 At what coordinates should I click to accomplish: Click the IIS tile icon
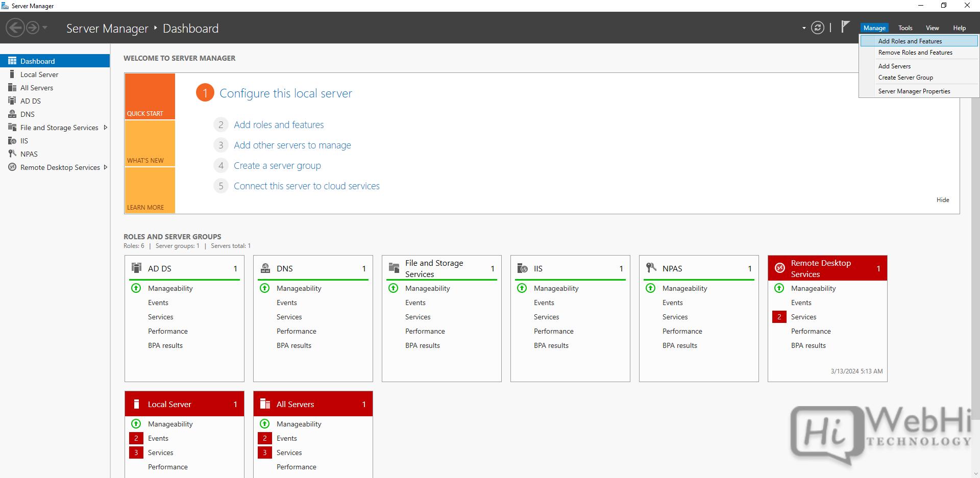click(522, 268)
